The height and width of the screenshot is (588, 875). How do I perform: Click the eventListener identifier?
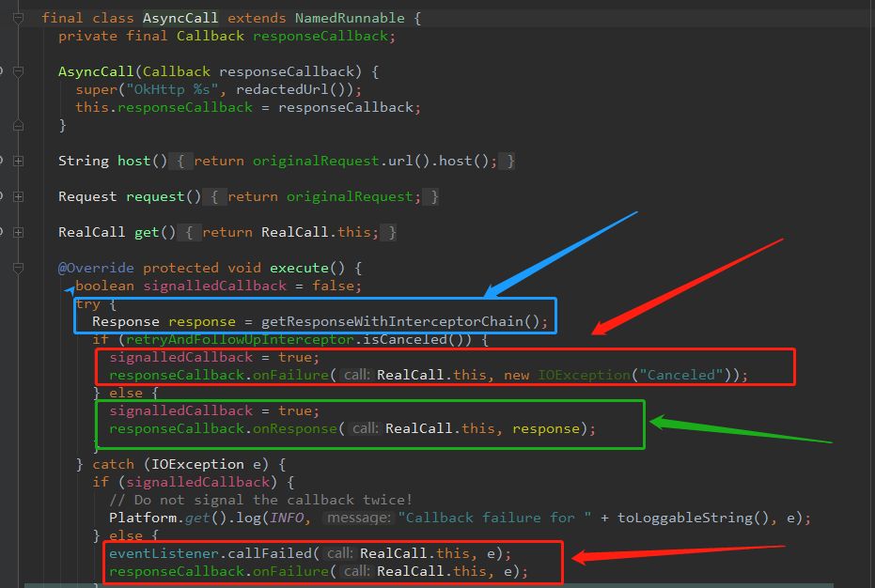coord(164,554)
